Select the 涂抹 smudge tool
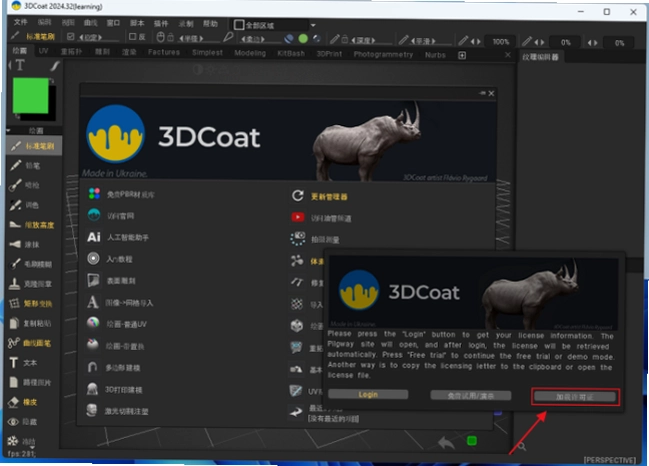The height and width of the screenshot is (466, 649). tap(25, 244)
